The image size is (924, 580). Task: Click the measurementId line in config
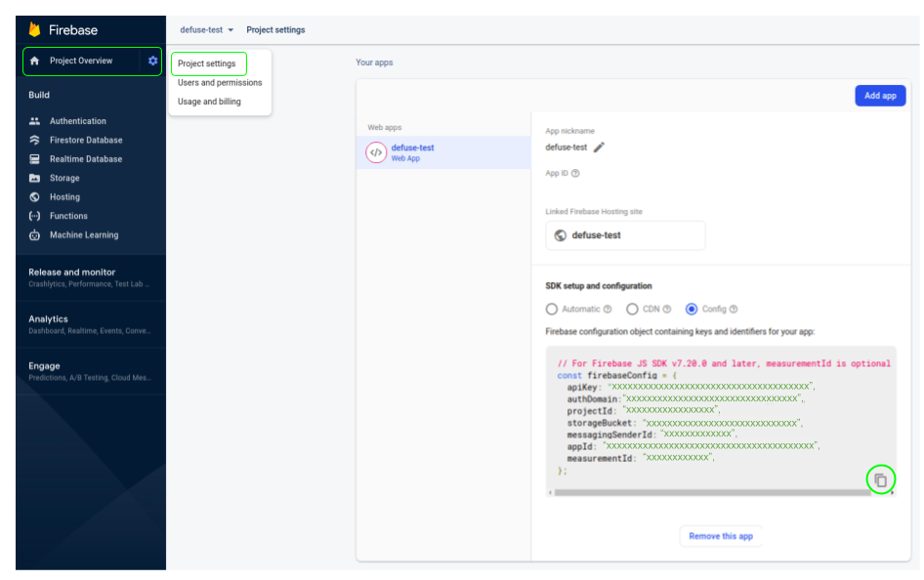(x=641, y=458)
